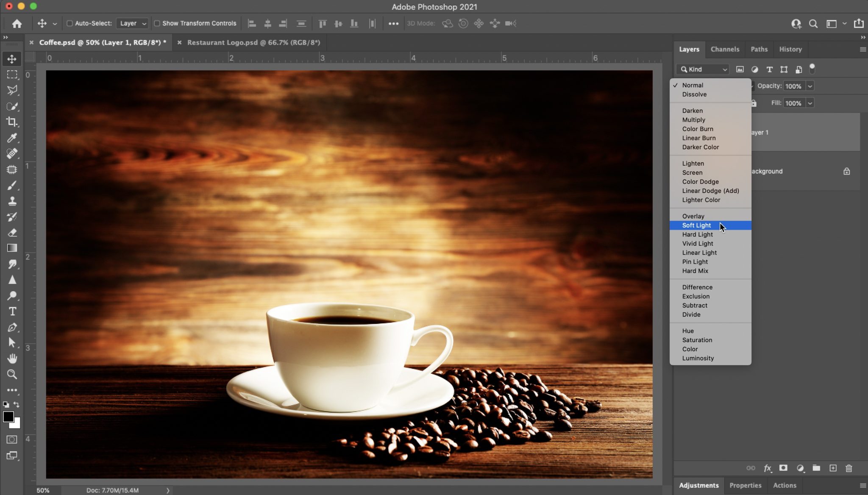868x495 pixels.
Task: Open the Kind filter dropdown
Action: pos(702,69)
